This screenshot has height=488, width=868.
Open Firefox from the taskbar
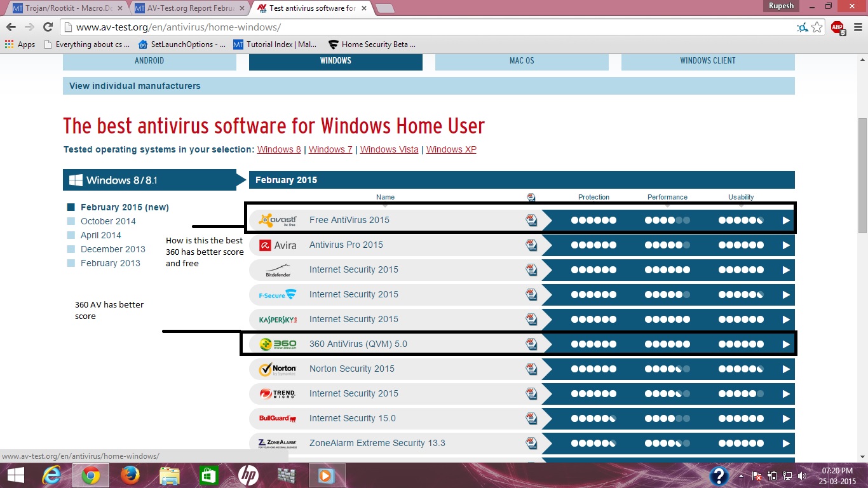click(x=130, y=475)
